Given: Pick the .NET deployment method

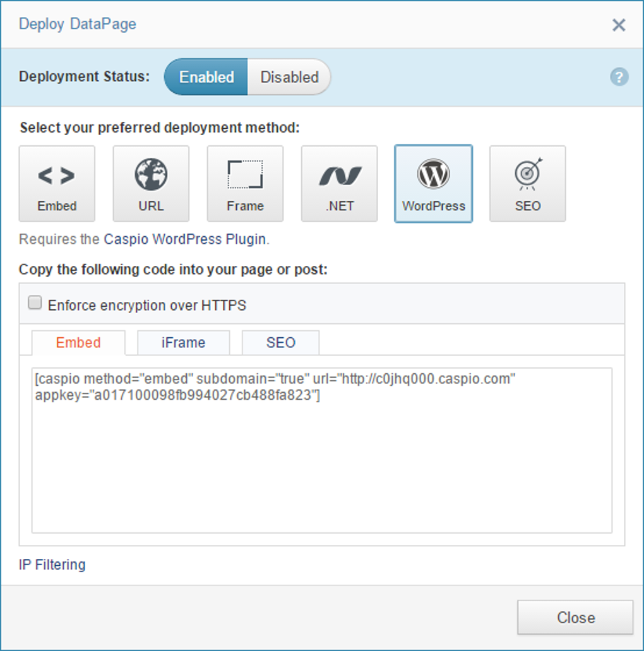Looking at the screenshot, I should (x=339, y=183).
